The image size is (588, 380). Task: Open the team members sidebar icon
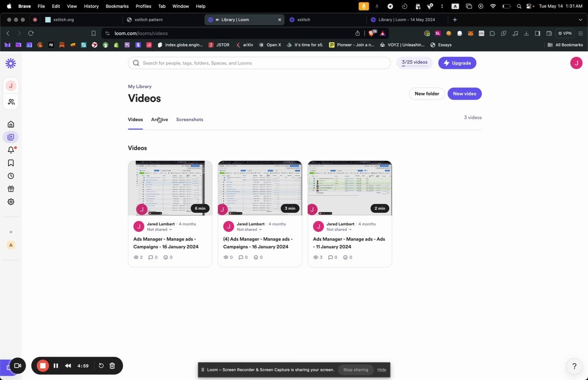tap(11, 102)
